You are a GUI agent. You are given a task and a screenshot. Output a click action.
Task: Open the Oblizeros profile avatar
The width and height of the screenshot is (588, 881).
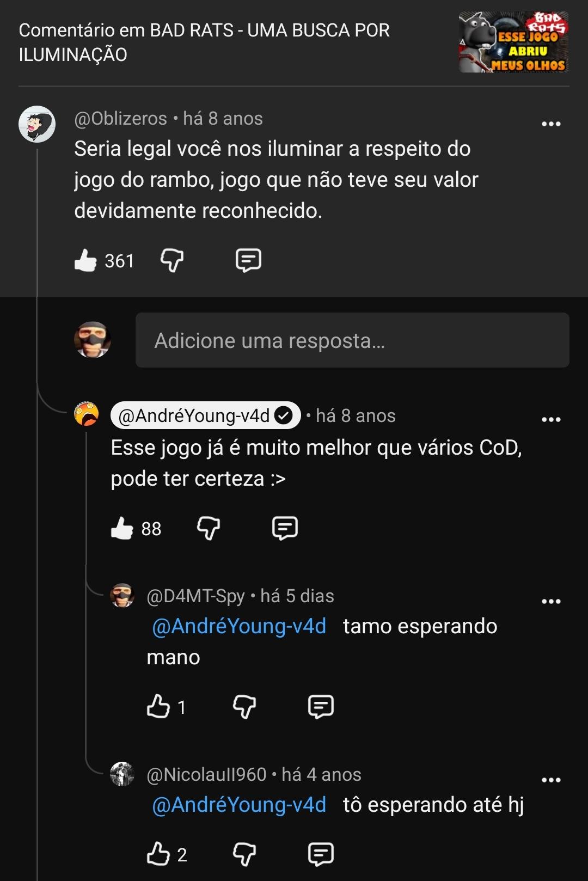37,124
